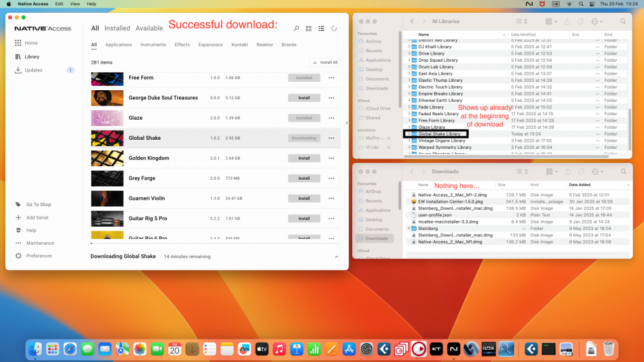Switch Native Access to grid view
644x362 pixels.
308,28
